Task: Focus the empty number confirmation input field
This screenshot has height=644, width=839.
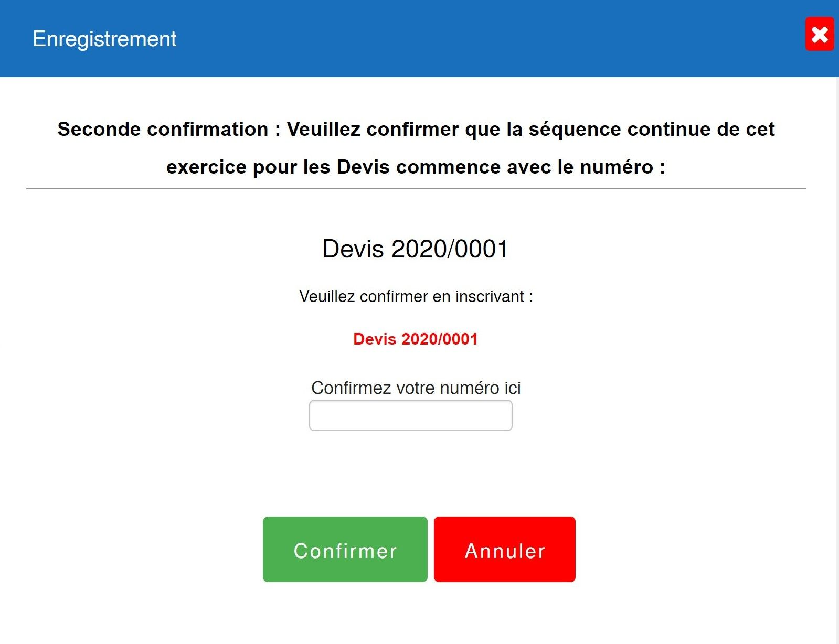Action: point(410,415)
